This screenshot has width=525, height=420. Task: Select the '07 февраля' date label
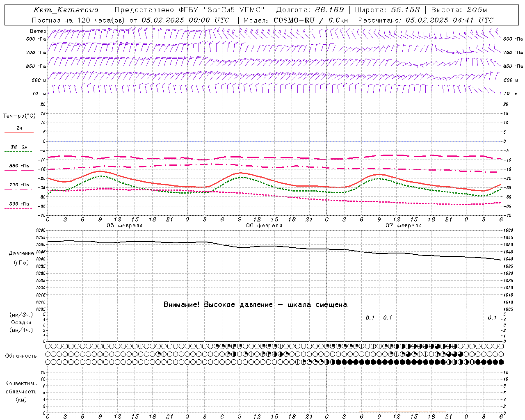click(404, 226)
